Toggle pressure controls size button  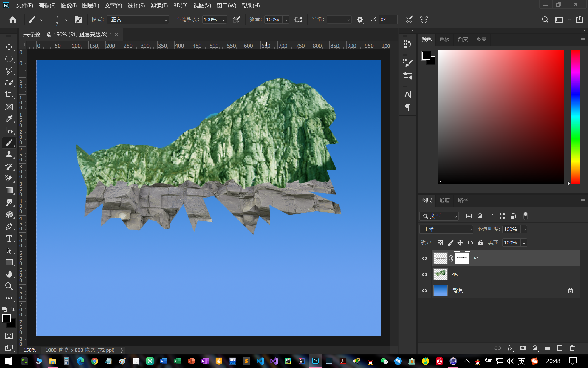(409, 20)
